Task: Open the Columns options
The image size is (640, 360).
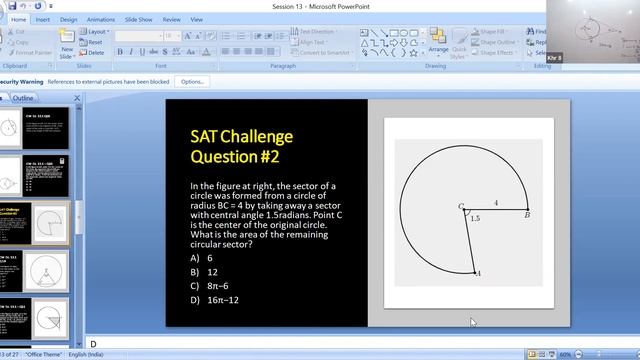Action: (x=272, y=52)
